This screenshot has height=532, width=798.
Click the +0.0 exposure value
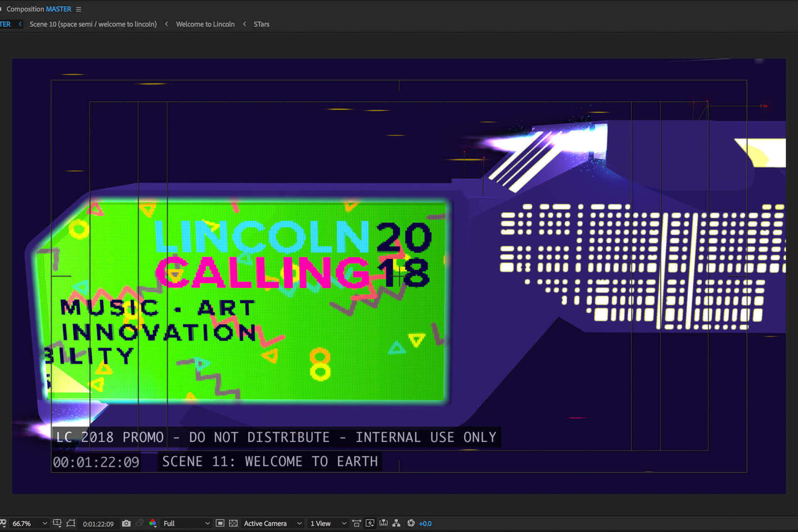[x=425, y=524]
